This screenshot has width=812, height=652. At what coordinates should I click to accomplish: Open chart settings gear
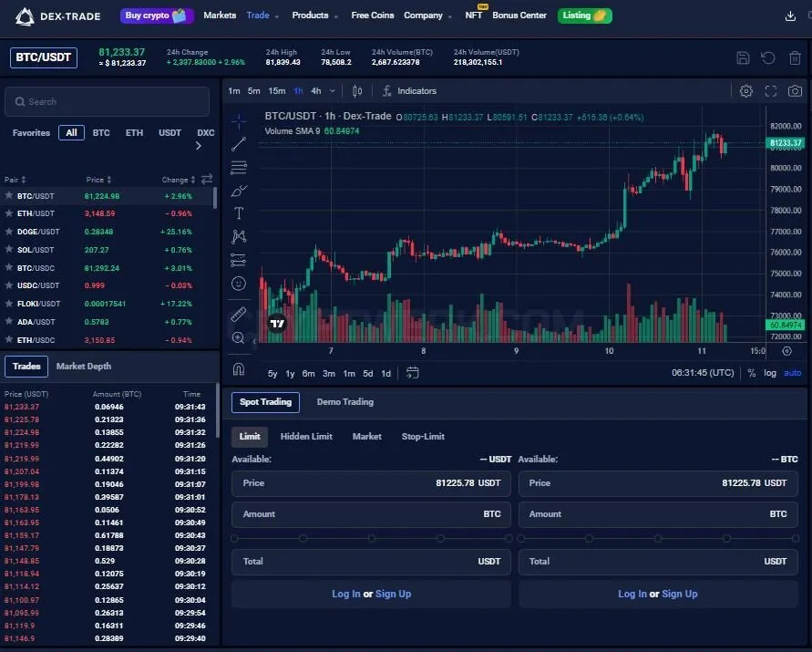pyautogui.click(x=745, y=91)
